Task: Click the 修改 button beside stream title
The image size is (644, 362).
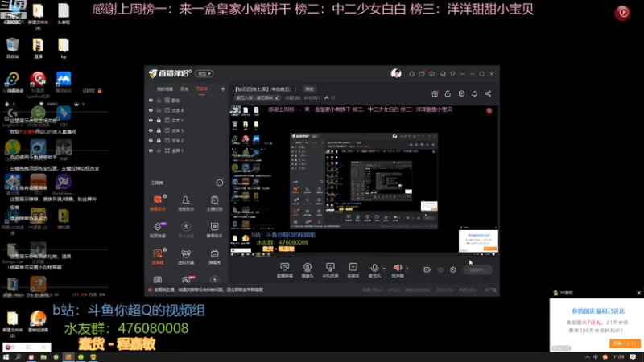Action: point(309,89)
